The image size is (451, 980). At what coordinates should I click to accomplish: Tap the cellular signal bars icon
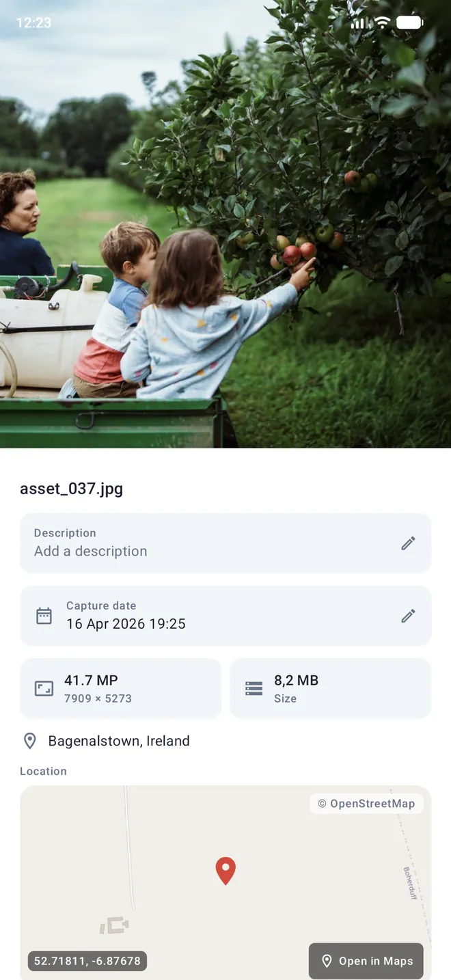(x=359, y=23)
